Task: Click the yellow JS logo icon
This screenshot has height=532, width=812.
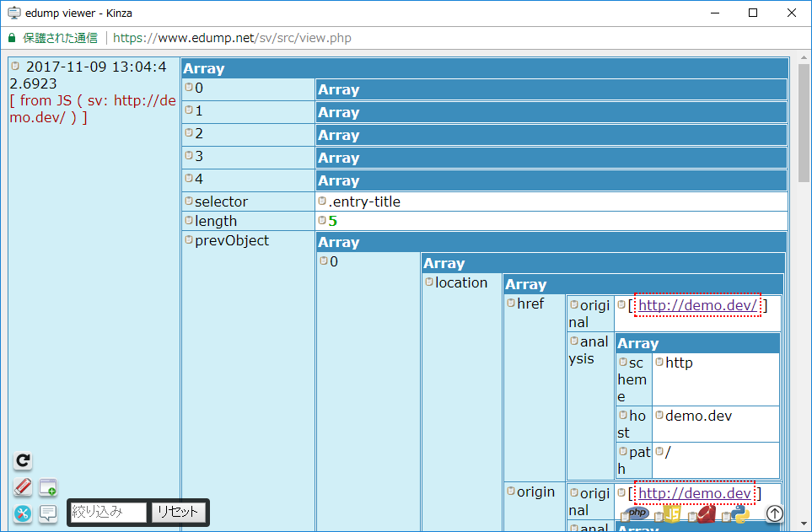Action: (x=671, y=513)
